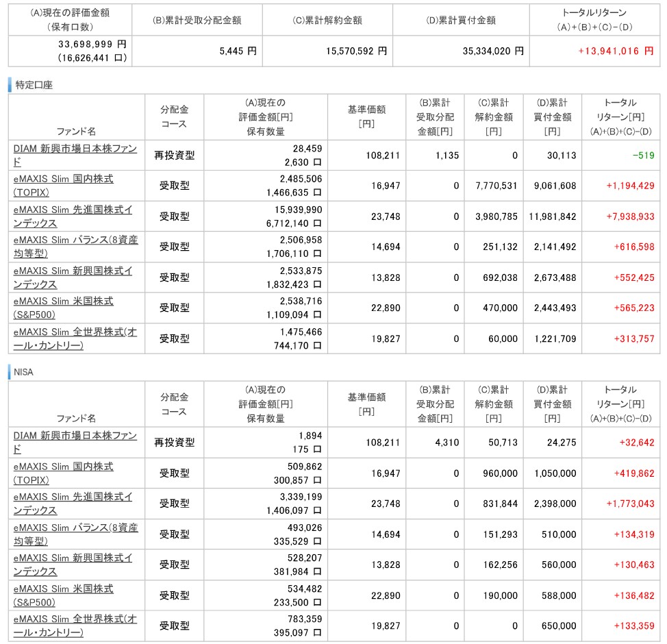Click purchase amount 9,061,608
Screen dimensions: 667x644
(x=555, y=186)
